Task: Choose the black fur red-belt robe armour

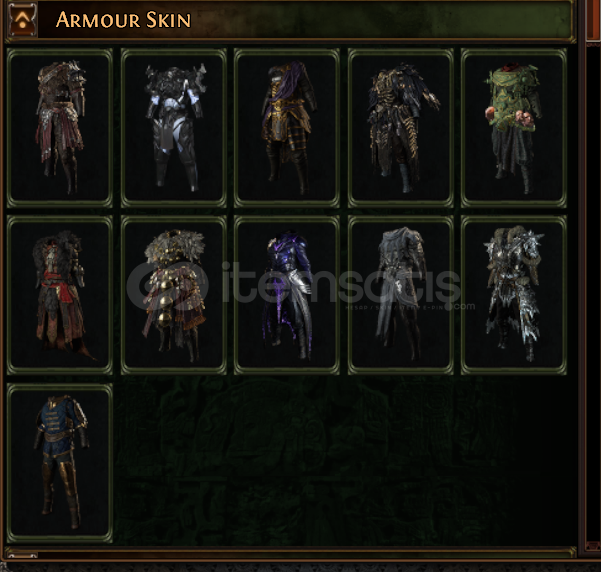Action: (x=60, y=295)
